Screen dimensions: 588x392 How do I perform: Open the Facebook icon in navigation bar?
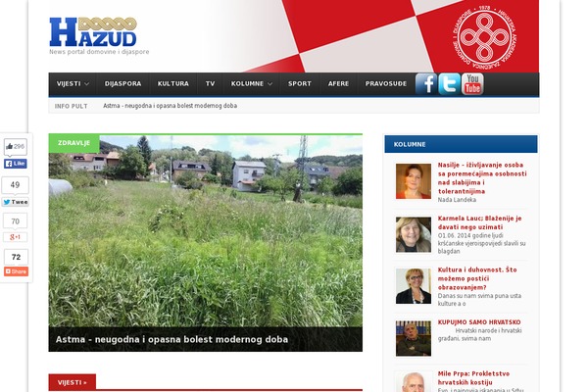point(426,84)
